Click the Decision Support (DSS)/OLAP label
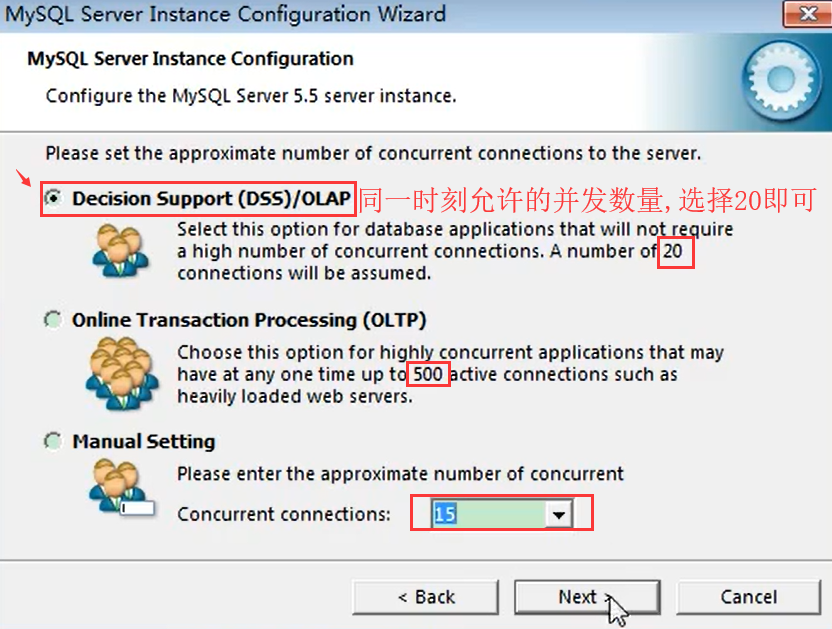 coord(211,199)
